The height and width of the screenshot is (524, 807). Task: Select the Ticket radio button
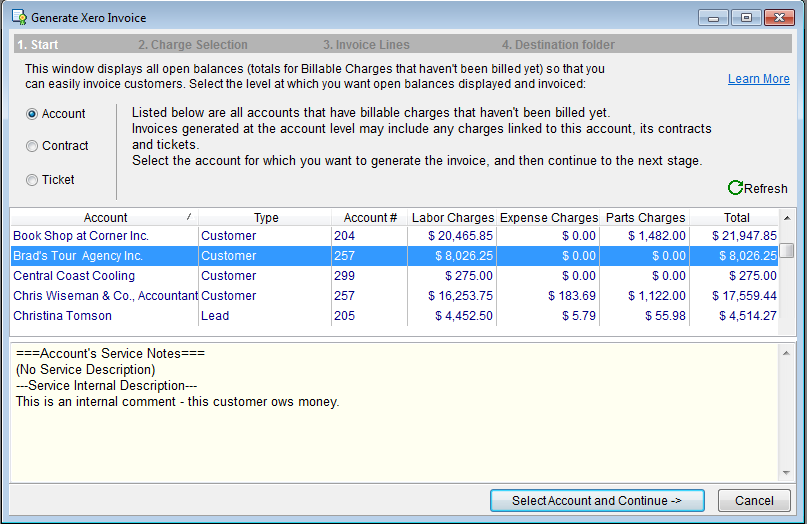pyautogui.click(x=32, y=180)
